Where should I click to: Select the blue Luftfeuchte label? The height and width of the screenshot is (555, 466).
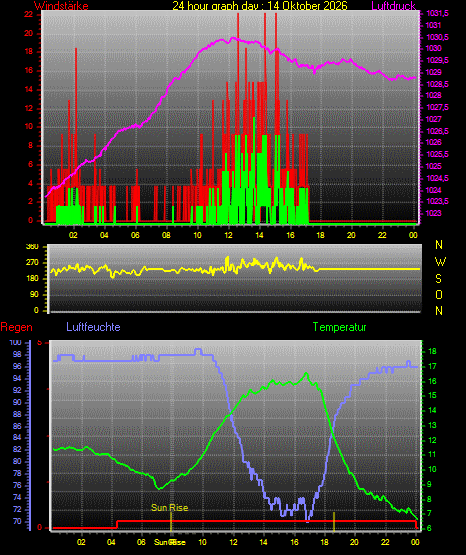point(93,326)
